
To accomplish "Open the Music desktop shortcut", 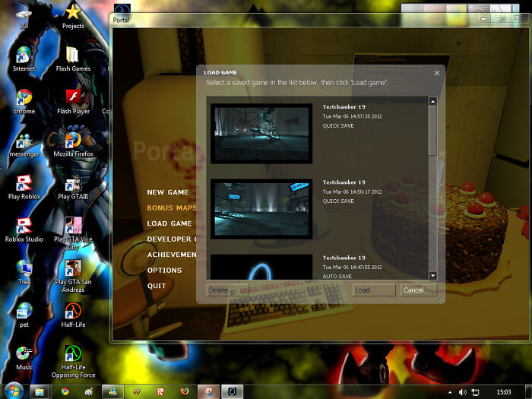I will coord(24,358).
